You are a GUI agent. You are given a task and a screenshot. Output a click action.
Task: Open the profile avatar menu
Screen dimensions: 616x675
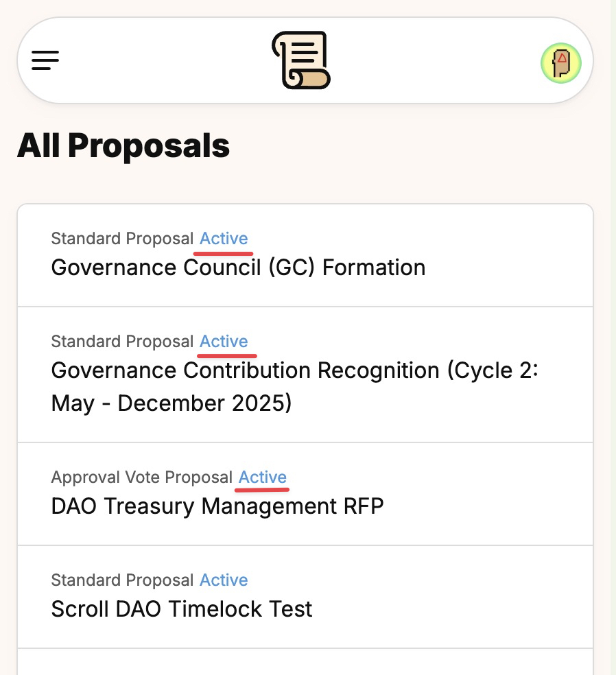click(561, 63)
